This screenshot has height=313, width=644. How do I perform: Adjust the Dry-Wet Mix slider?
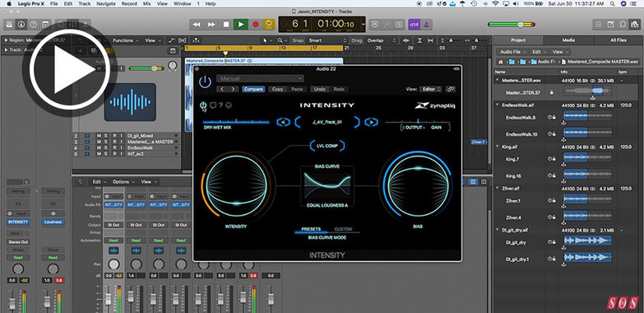(x=236, y=122)
